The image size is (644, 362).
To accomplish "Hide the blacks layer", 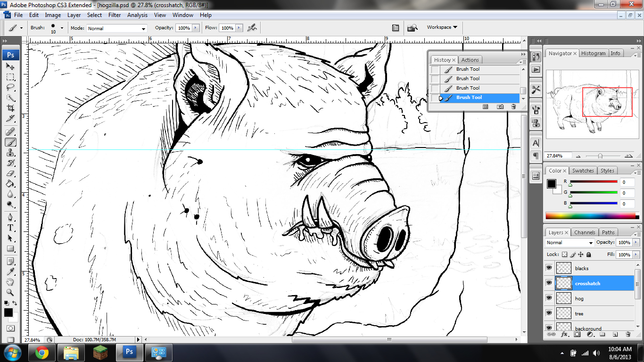I will (549, 268).
